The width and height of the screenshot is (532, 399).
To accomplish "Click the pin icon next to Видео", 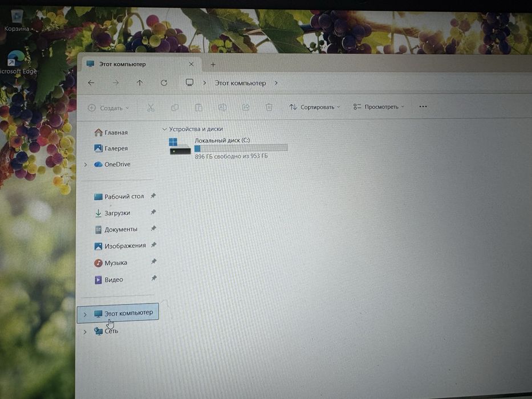I will click(x=154, y=278).
